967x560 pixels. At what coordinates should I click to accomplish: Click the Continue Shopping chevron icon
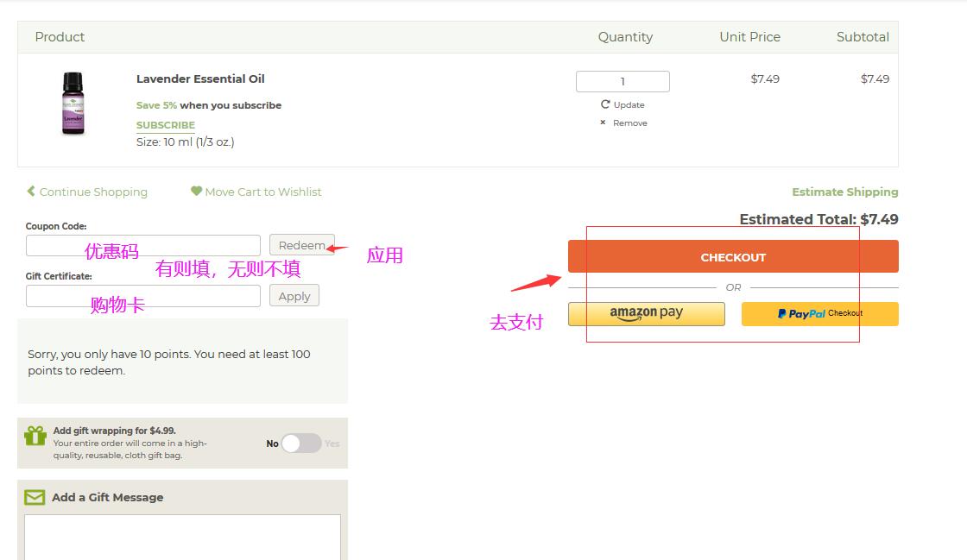pos(31,191)
